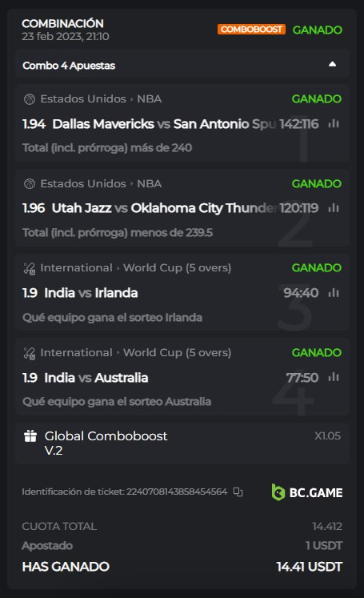Click the X1.05 boost multiplier
This screenshot has height=598, width=364.
click(x=327, y=435)
